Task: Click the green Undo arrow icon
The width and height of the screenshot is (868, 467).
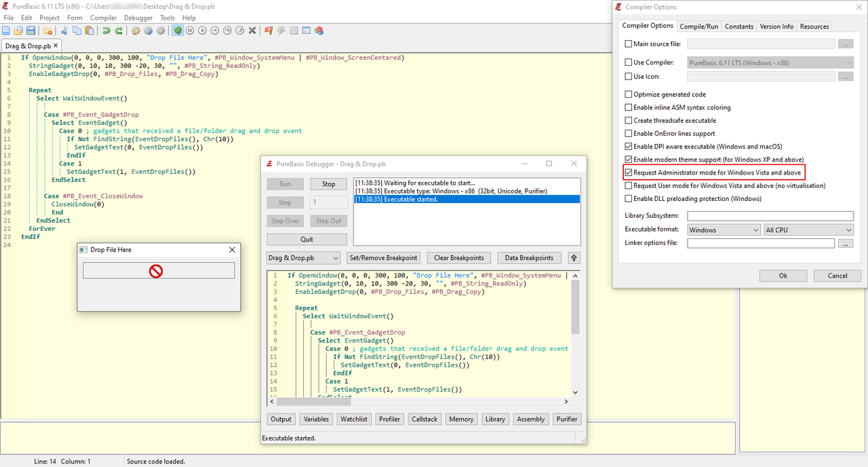Action: click(106, 31)
